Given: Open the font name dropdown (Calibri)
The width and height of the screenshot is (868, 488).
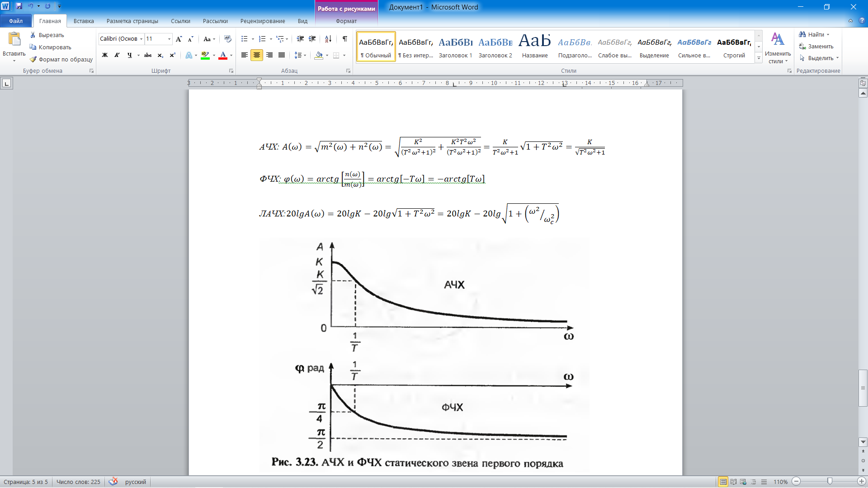Looking at the screenshot, I should click(x=141, y=39).
